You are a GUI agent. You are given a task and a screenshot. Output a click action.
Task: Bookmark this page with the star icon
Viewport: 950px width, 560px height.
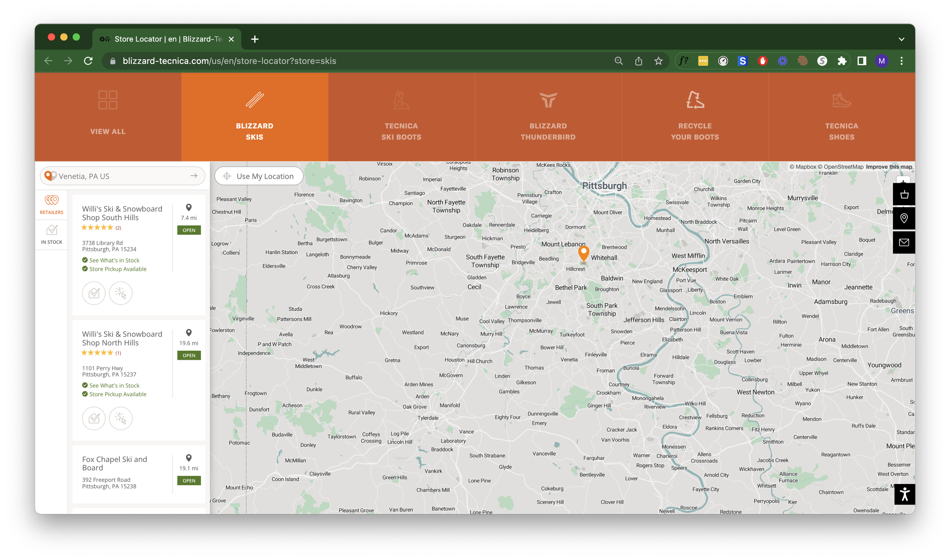pos(659,61)
